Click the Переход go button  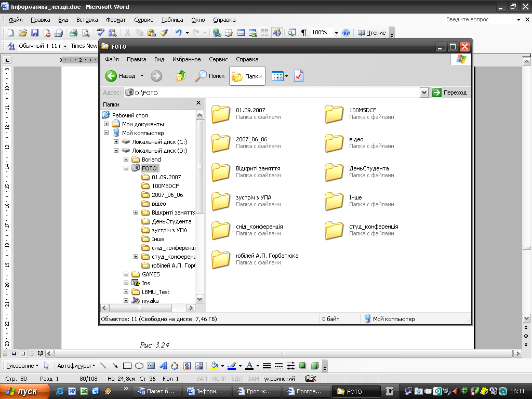coord(450,92)
